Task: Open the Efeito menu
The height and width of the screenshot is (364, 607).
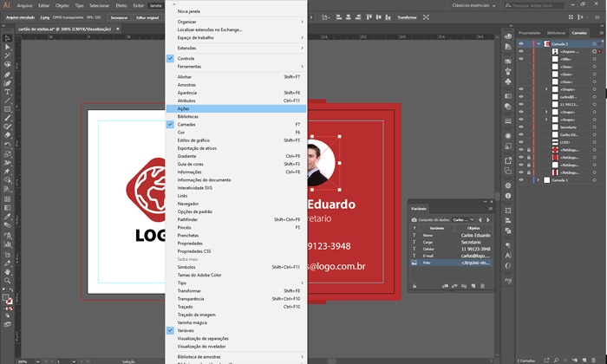Action: pos(121,5)
